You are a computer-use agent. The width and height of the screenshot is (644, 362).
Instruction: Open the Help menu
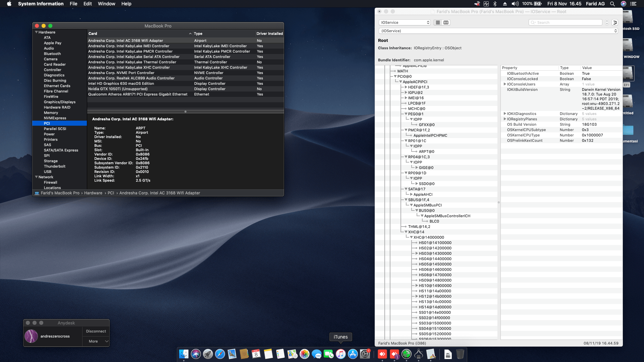pyautogui.click(x=126, y=4)
